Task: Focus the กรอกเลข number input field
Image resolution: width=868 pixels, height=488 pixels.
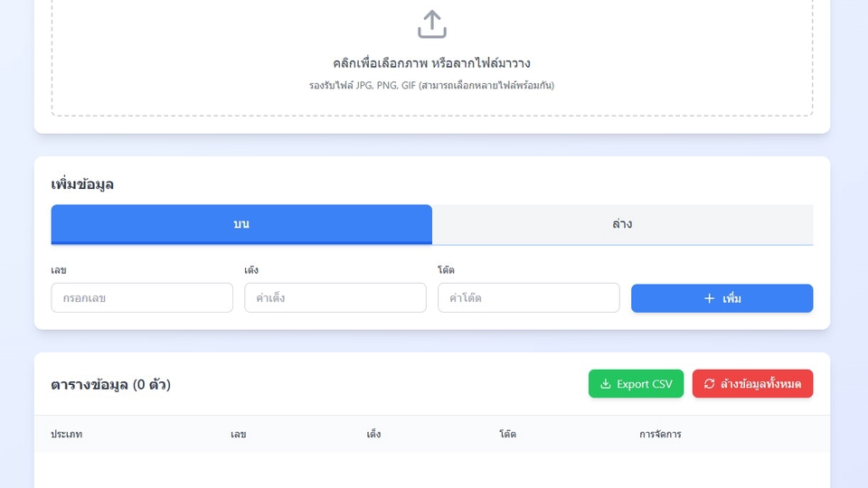Action: [x=142, y=298]
